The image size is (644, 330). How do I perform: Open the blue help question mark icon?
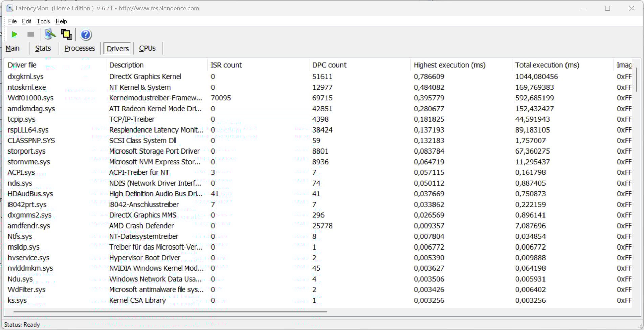pyautogui.click(x=86, y=34)
